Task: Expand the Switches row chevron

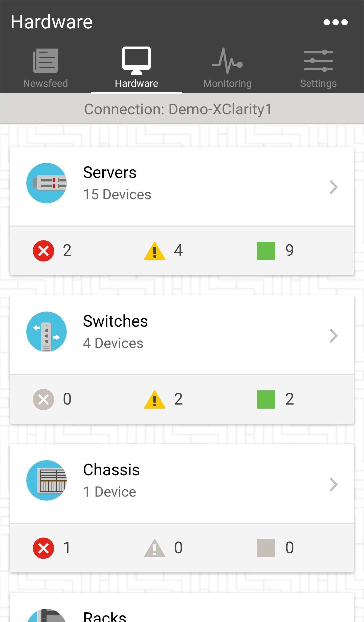Action: click(334, 336)
